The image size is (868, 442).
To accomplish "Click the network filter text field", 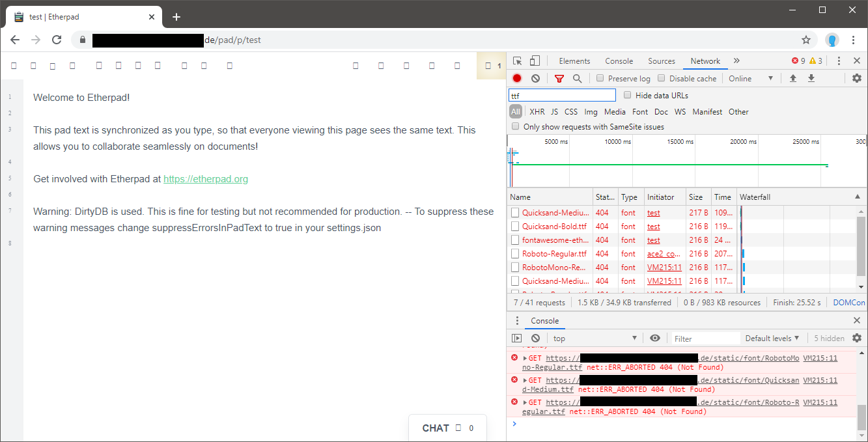I will click(562, 95).
